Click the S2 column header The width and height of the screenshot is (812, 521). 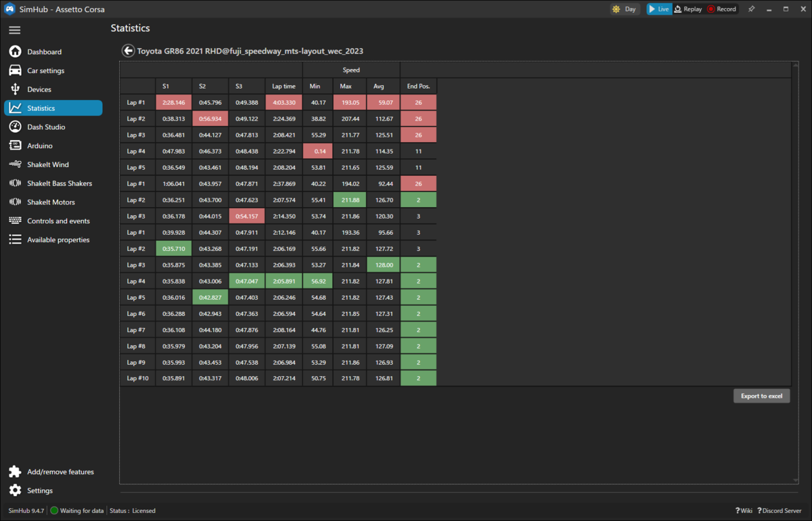210,87
